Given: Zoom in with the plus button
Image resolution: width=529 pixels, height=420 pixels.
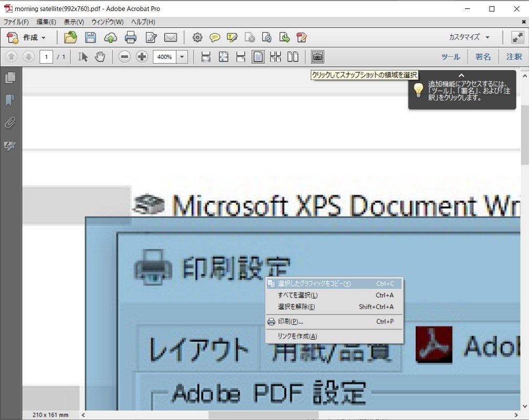Looking at the screenshot, I should [142, 57].
